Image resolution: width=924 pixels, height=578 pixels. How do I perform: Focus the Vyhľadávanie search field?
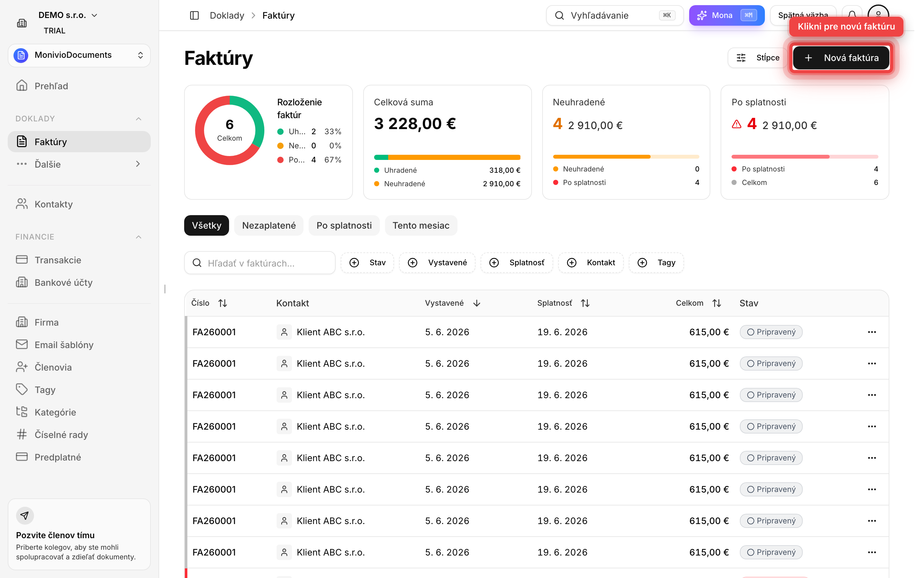(614, 15)
